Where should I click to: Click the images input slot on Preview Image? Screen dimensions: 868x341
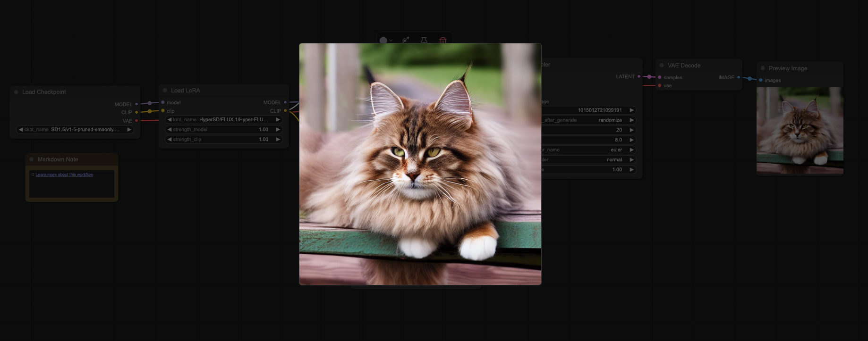click(760, 80)
